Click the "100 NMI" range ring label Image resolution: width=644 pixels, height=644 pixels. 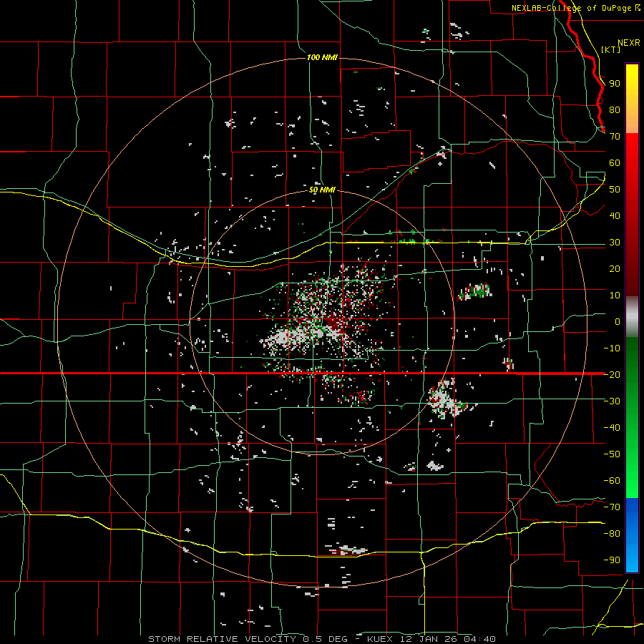323,57
